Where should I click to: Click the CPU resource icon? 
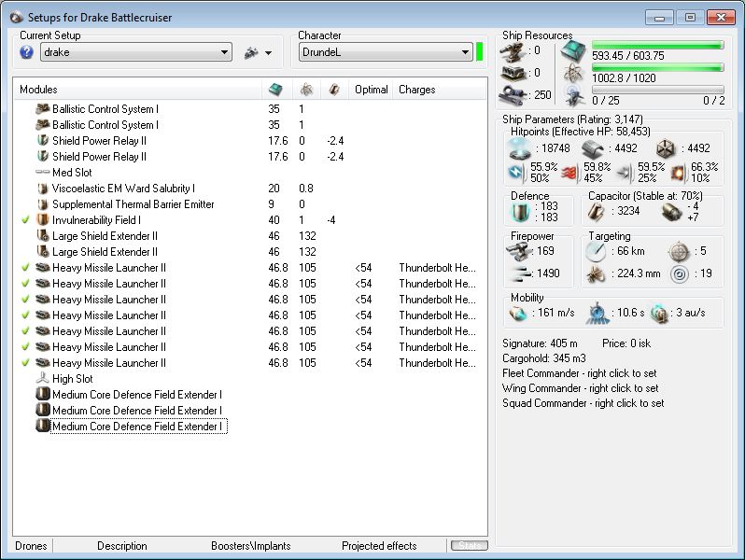[x=573, y=50]
